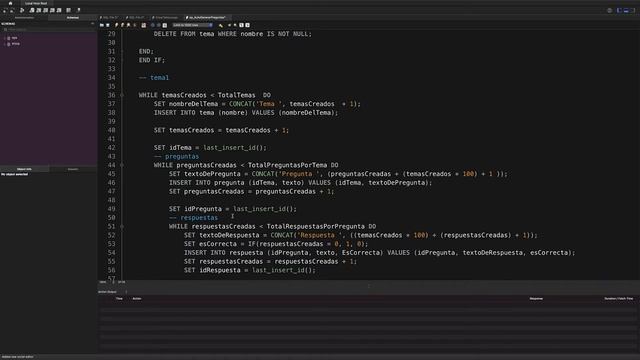Click the Duration / Fetch Time column header
The image size is (640, 360).
click(619, 299)
